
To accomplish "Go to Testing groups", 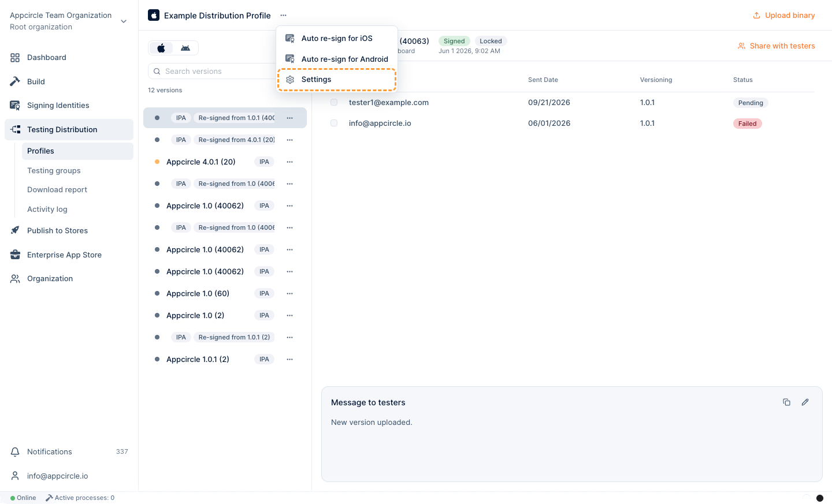I will click(x=54, y=171).
